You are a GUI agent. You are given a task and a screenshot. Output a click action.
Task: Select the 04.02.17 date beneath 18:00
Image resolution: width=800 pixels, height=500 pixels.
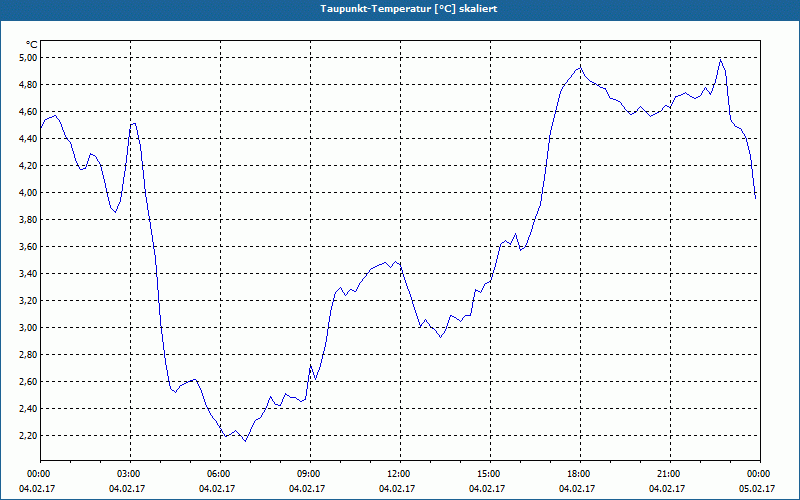click(577, 489)
